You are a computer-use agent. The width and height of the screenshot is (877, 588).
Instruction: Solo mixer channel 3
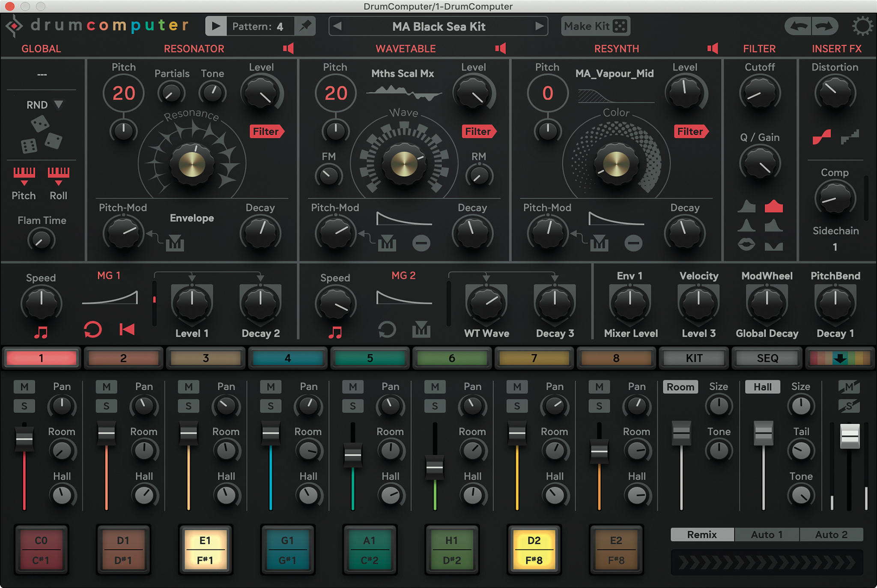(188, 406)
